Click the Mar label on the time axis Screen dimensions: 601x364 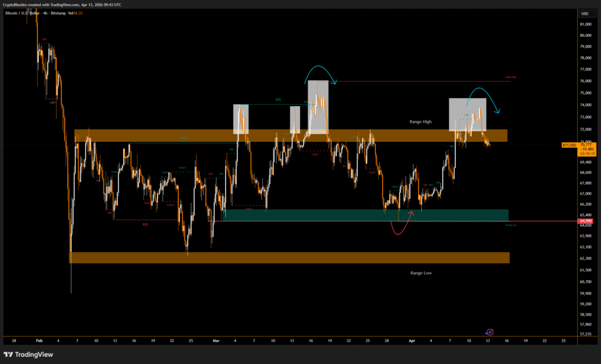pyautogui.click(x=216, y=340)
